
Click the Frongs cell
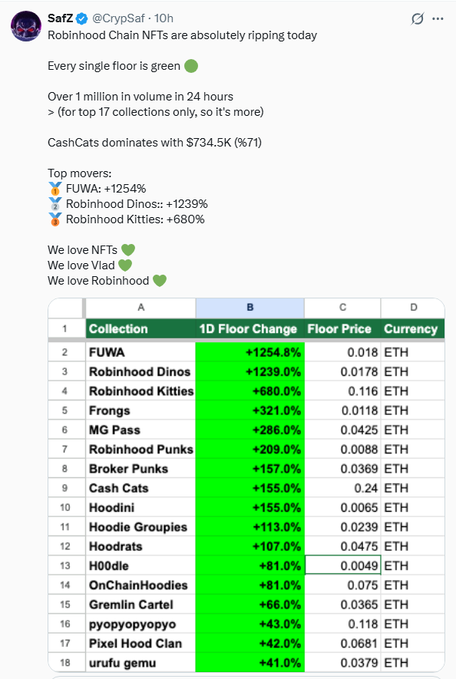point(141,411)
